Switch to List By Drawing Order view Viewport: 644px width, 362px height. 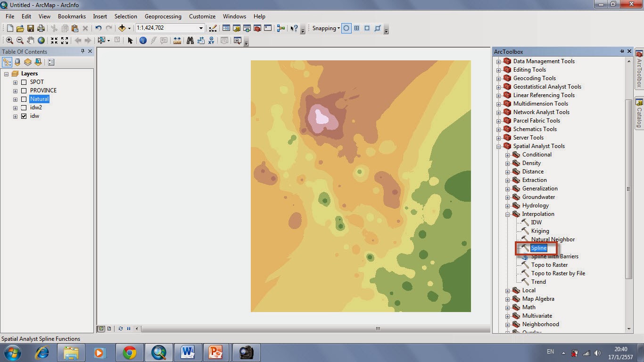click(7, 62)
